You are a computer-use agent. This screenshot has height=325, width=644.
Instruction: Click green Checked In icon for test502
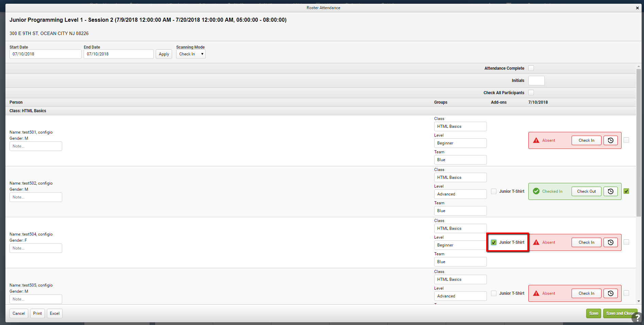[536, 191]
